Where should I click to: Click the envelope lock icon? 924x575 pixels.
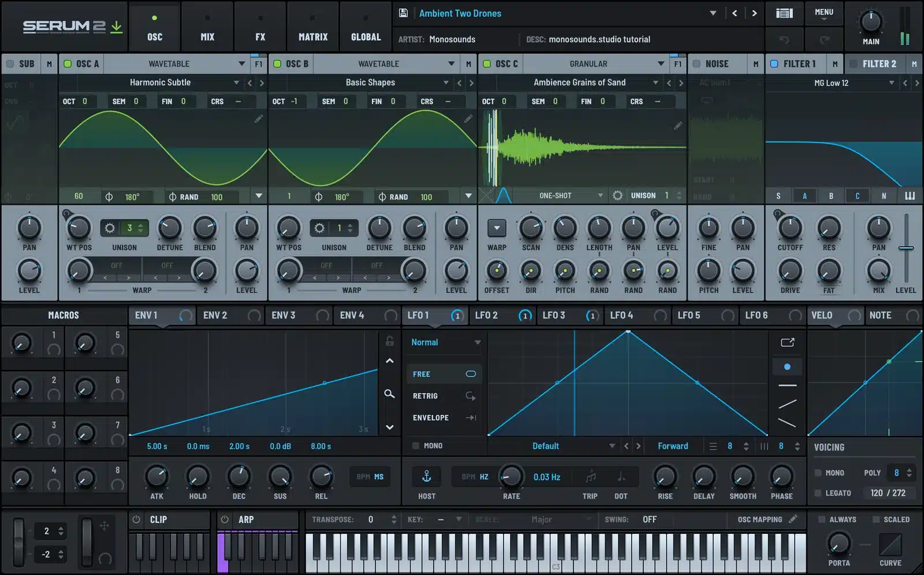390,341
